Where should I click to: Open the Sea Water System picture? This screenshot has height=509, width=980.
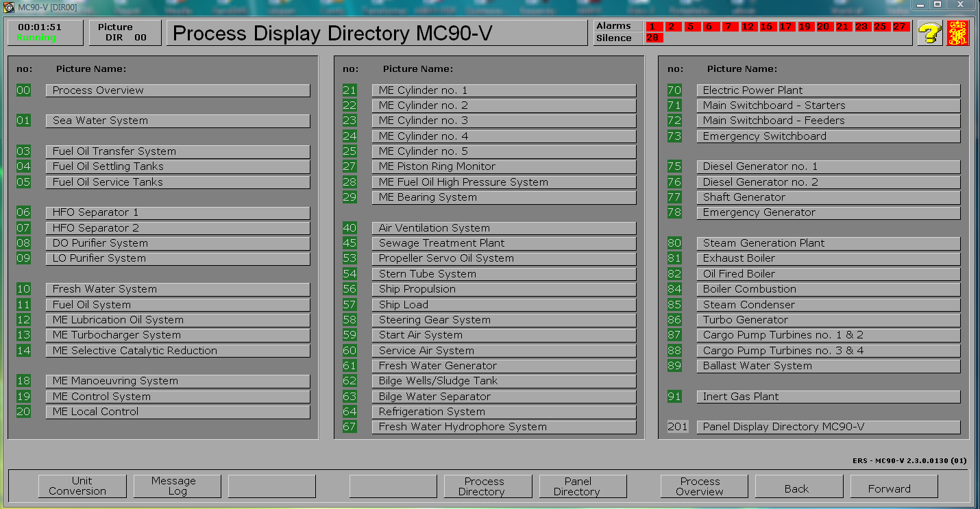click(177, 121)
